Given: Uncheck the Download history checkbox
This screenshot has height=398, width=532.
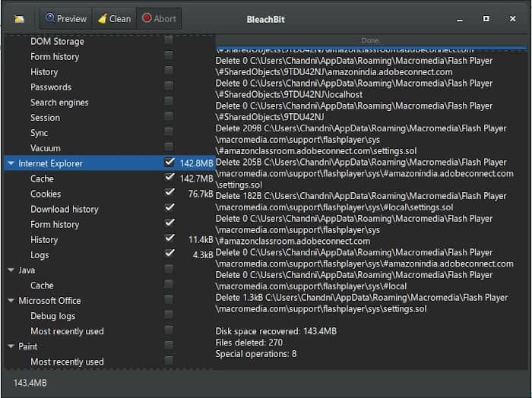Looking at the screenshot, I should click(x=169, y=208).
